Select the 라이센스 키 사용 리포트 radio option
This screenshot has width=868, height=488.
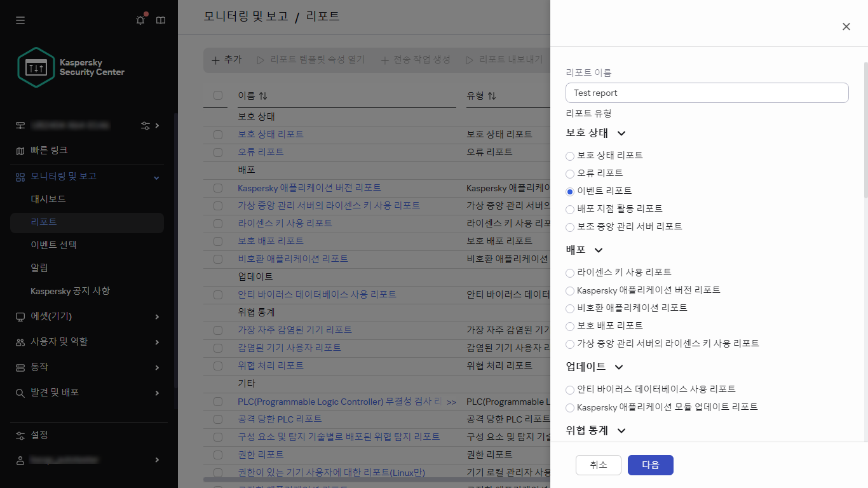tap(569, 273)
